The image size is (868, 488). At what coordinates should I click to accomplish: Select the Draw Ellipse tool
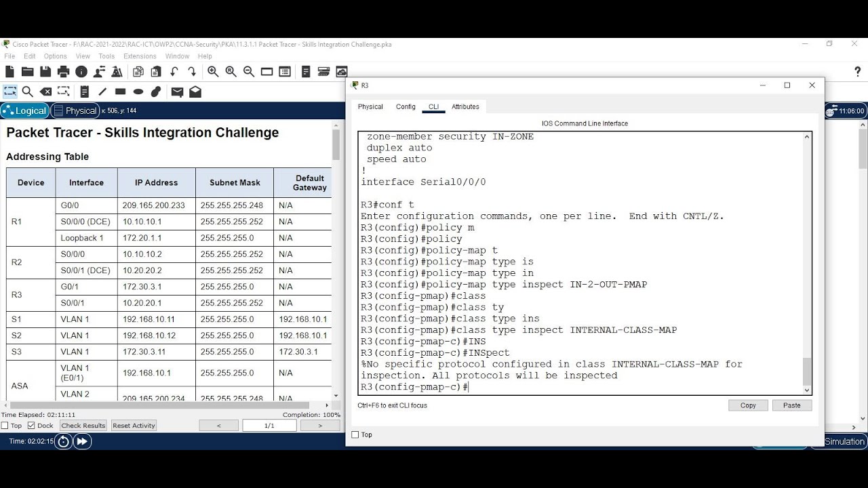[138, 91]
